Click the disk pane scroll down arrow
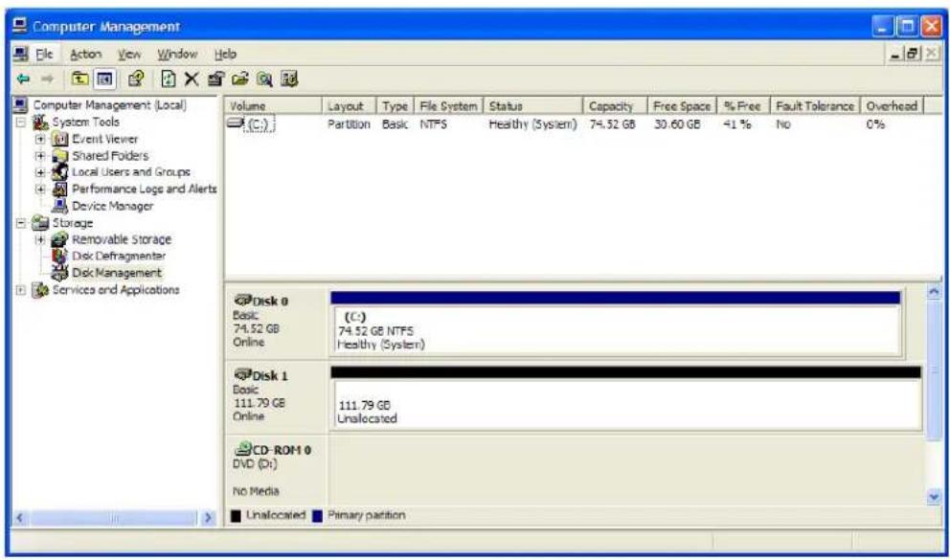950x560 pixels. [934, 497]
